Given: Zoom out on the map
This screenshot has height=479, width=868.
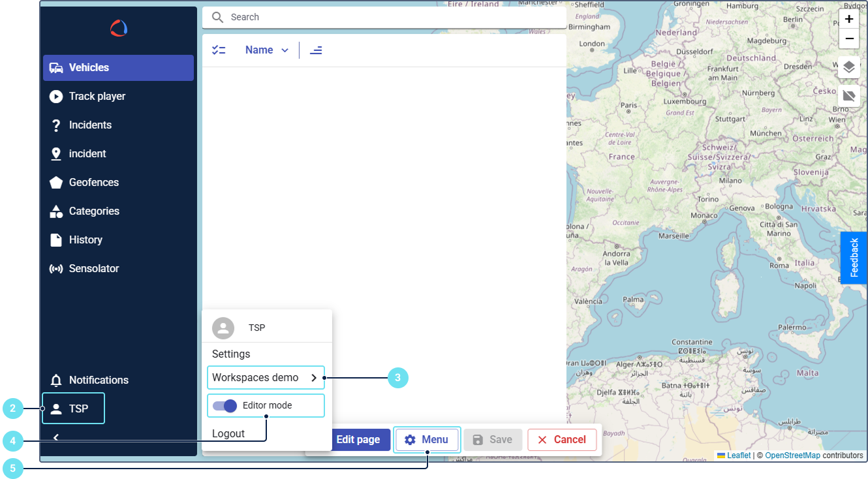Looking at the screenshot, I should pyautogui.click(x=849, y=39).
